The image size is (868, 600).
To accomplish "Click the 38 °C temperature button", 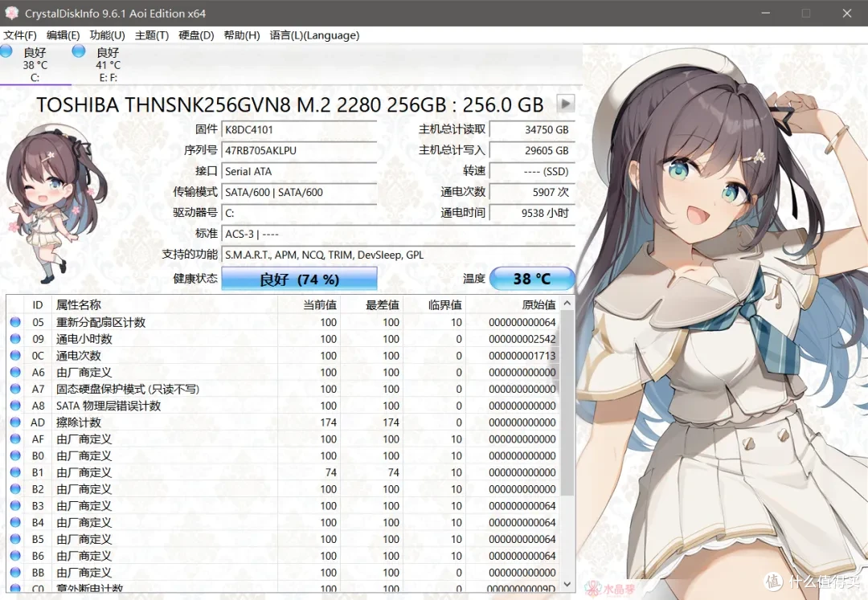I will 532,279.
